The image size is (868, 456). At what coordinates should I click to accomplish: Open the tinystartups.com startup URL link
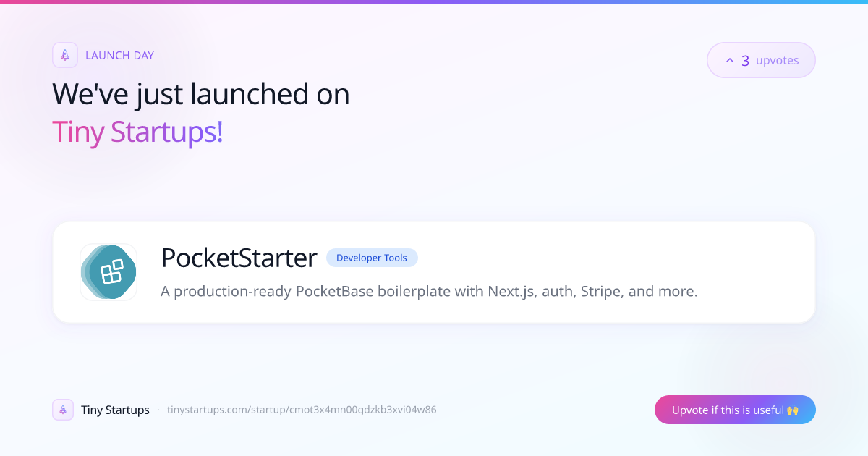coord(302,410)
